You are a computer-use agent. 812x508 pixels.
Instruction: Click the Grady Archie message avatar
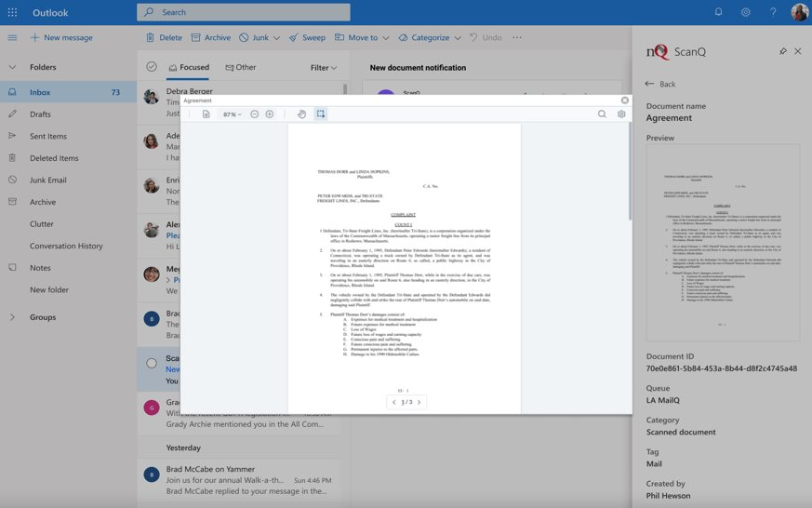point(152,408)
